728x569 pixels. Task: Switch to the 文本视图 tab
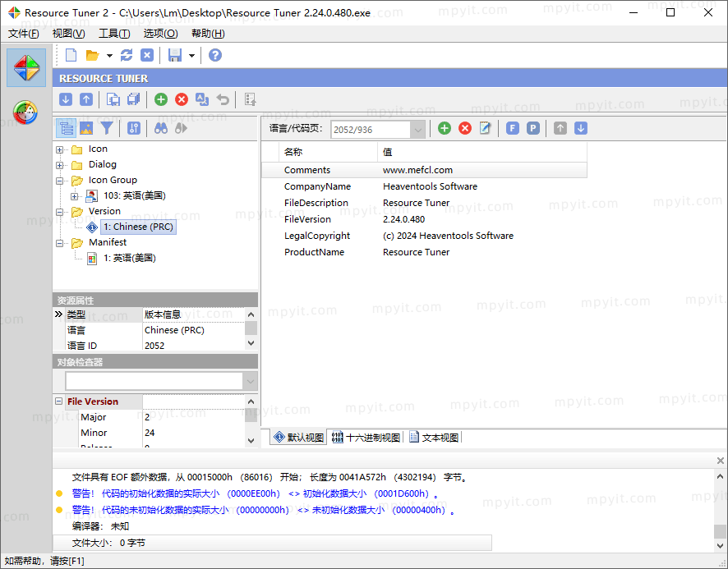click(435, 437)
